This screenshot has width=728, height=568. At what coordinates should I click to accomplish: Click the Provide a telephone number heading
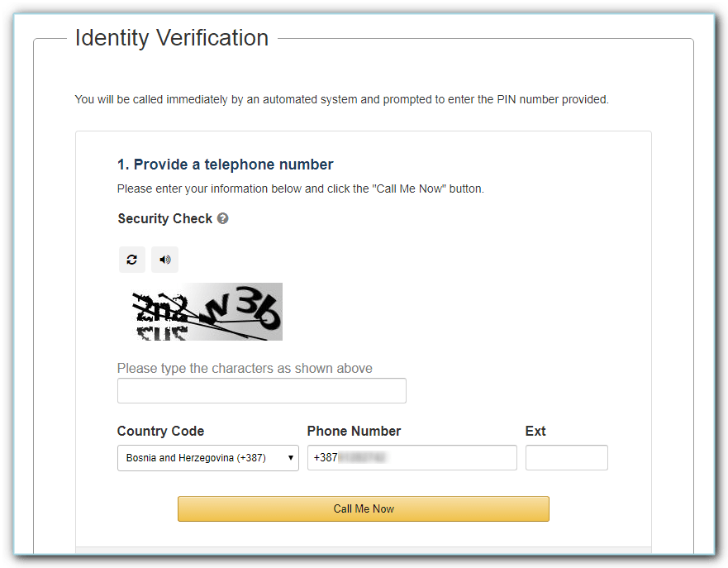point(226,165)
